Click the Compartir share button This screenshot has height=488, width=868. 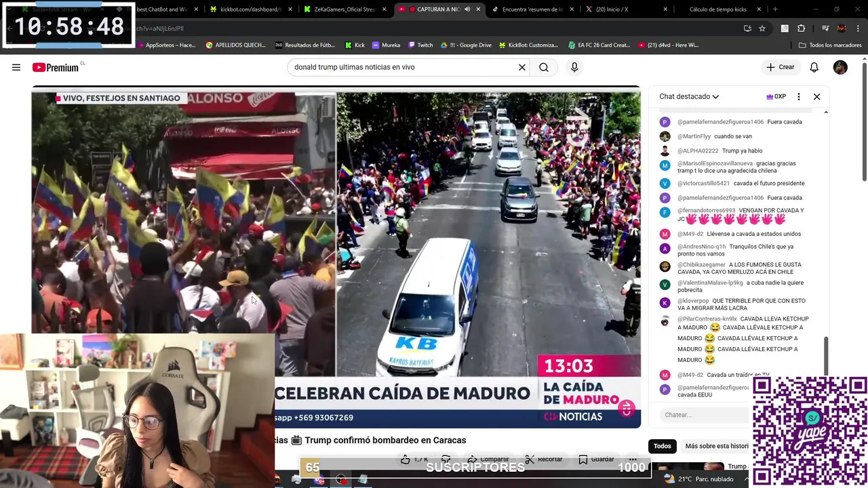tap(488, 460)
